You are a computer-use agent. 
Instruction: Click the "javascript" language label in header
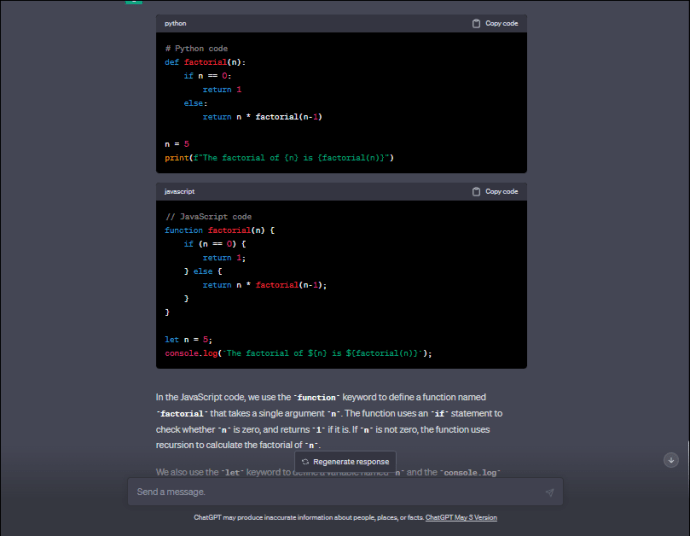tap(181, 191)
